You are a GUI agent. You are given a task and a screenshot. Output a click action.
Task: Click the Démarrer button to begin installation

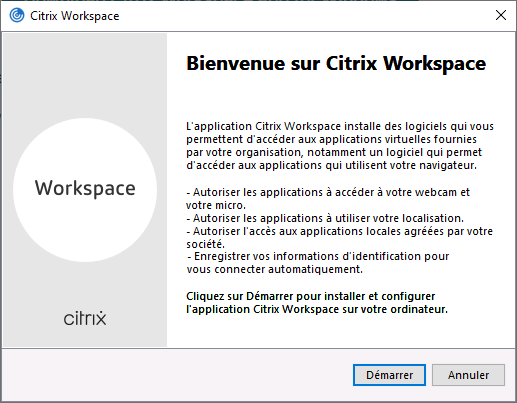tap(389, 375)
